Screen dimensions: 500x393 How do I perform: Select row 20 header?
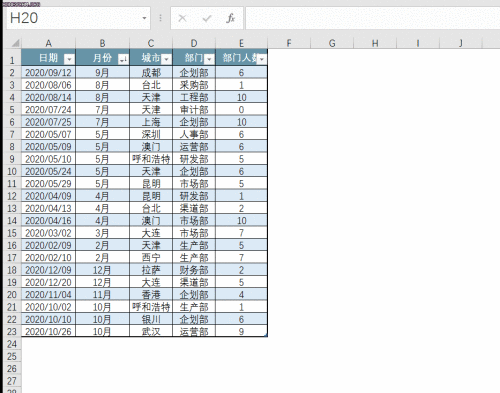point(12,295)
